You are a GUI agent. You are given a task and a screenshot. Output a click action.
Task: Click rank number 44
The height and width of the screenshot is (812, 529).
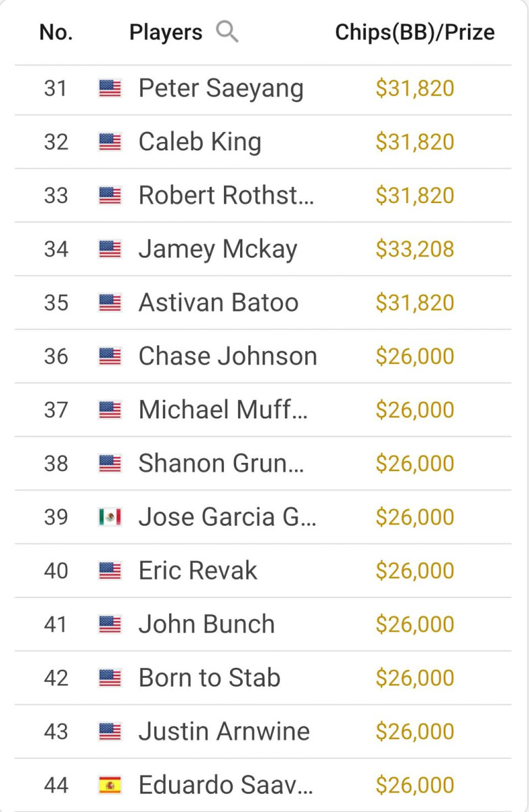coord(56,785)
